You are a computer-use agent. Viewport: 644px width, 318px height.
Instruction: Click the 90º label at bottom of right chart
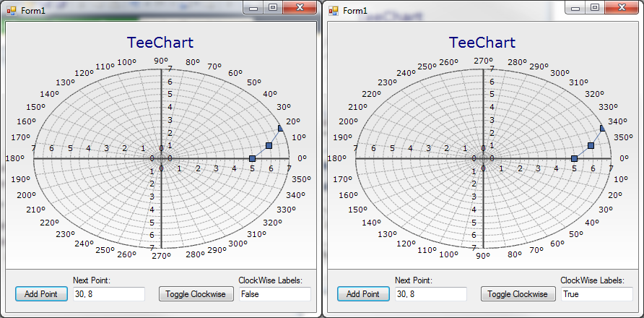(483, 256)
